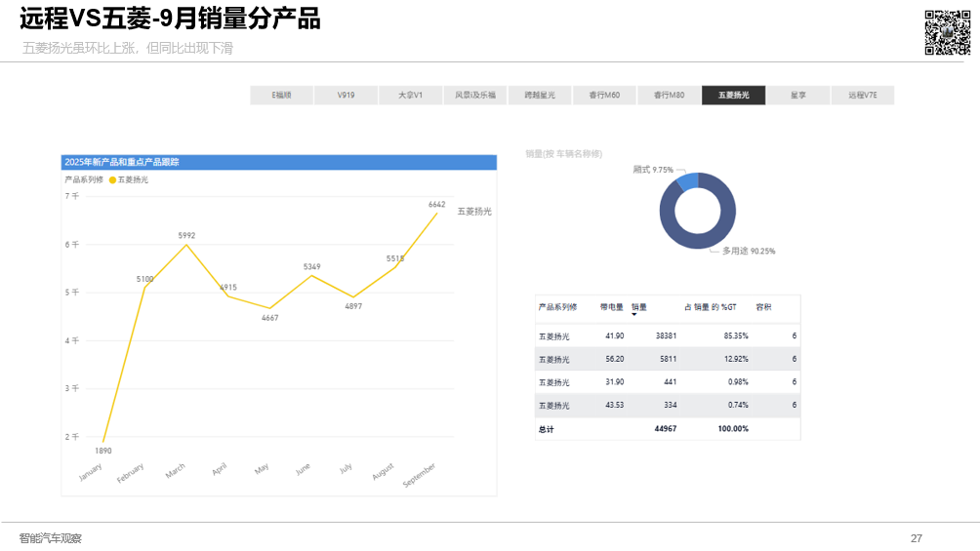Open the 远程V7E tab
The width and height of the screenshot is (980, 551).
tap(863, 95)
